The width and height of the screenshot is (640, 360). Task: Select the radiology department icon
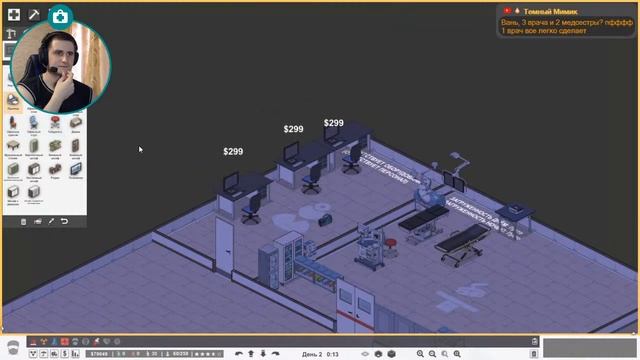44,341
